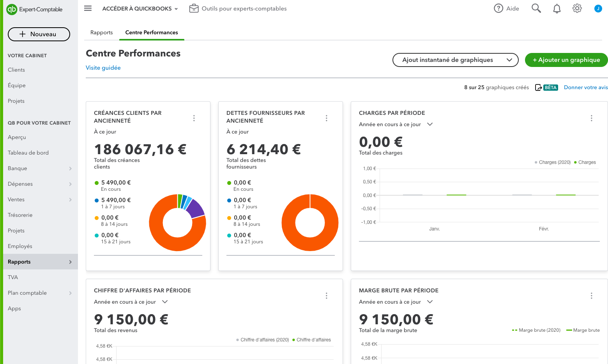Change Chiffre d'affaires period dropdown

pyautogui.click(x=131, y=302)
